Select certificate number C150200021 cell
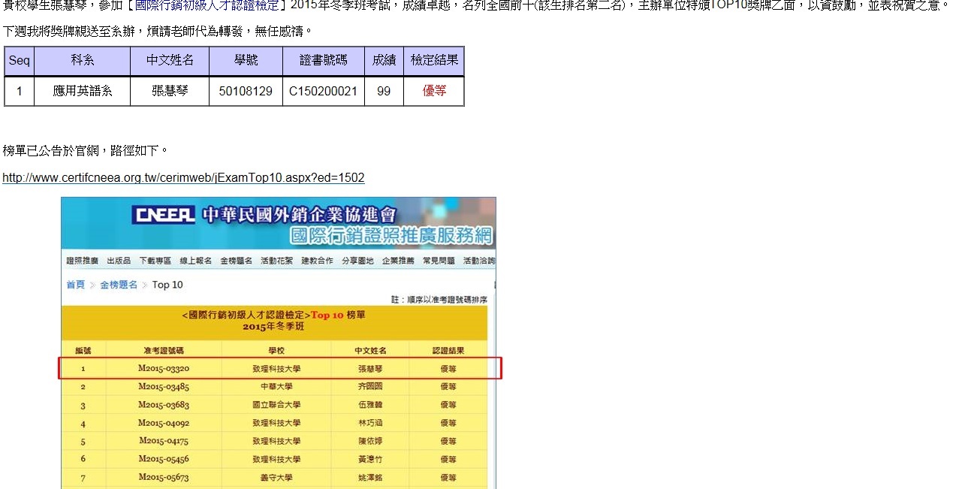 pyautogui.click(x=324, y=92)
